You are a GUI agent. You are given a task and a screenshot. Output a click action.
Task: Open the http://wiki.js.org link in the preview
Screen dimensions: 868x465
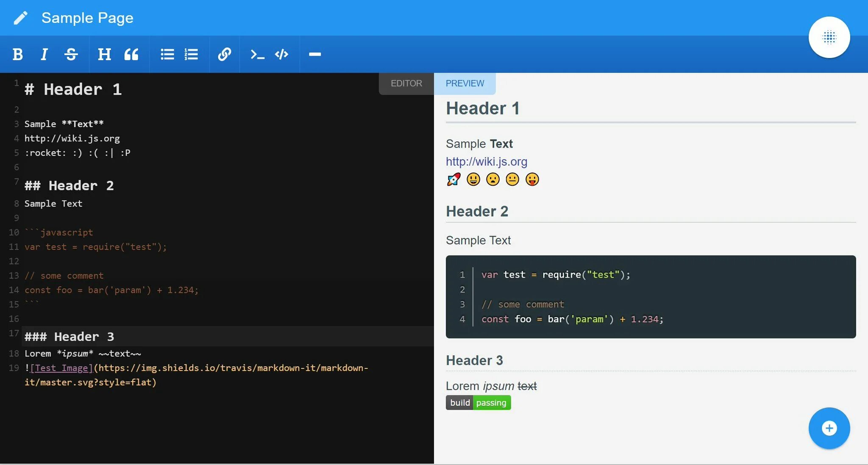click(x=487, y=161)
